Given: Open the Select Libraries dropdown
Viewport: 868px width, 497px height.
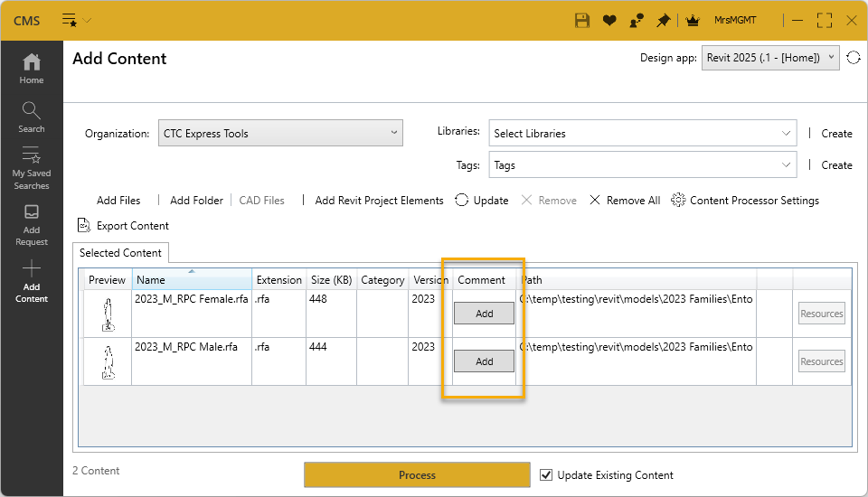Looking at the screenshot, I should [642, 133].
